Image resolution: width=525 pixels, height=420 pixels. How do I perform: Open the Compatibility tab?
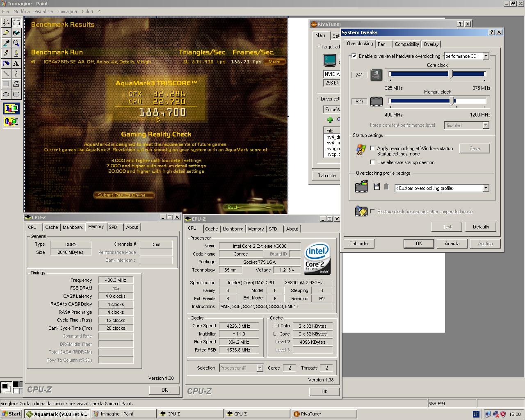(407, 44)
